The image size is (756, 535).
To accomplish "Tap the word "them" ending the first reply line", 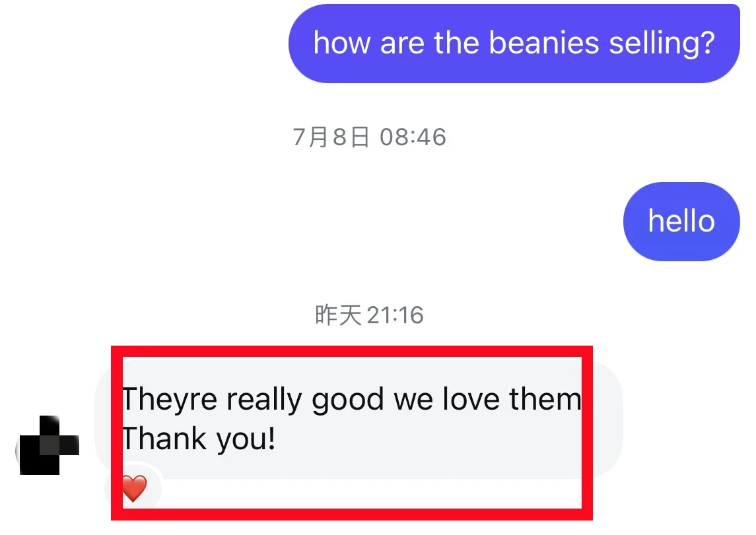I will coord(545,399).
